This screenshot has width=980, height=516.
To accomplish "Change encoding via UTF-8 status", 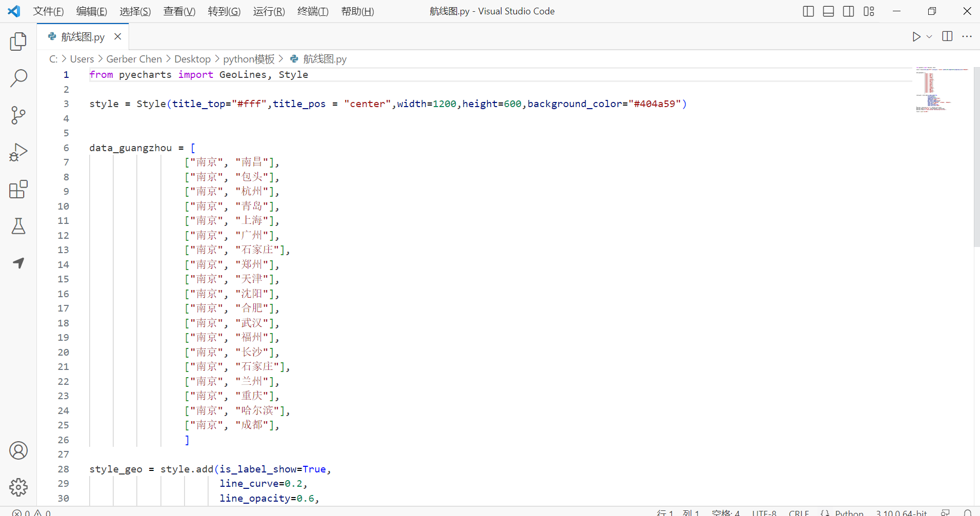I will tap(764, 512).
